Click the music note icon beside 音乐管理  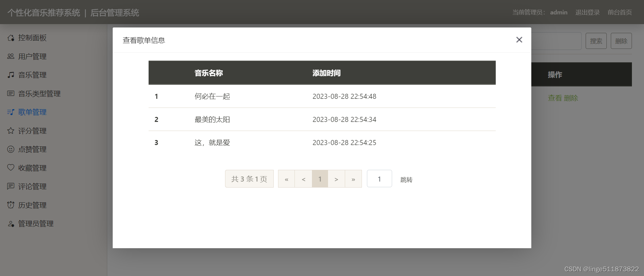click(11, 75)
